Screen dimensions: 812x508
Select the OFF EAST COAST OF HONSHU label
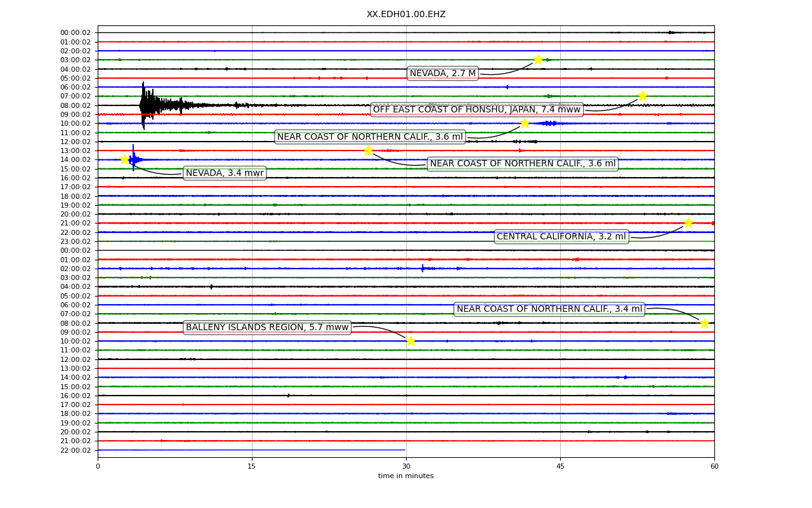477,110
